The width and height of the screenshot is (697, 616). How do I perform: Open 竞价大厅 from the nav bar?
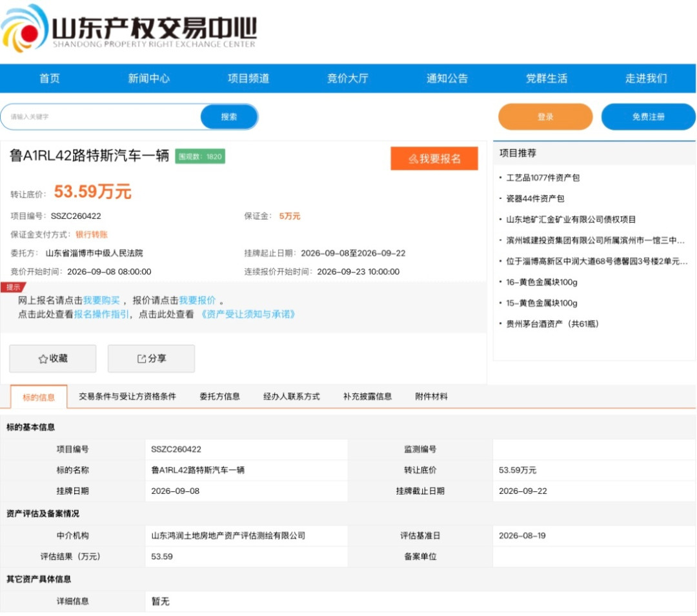pos(348,78)
